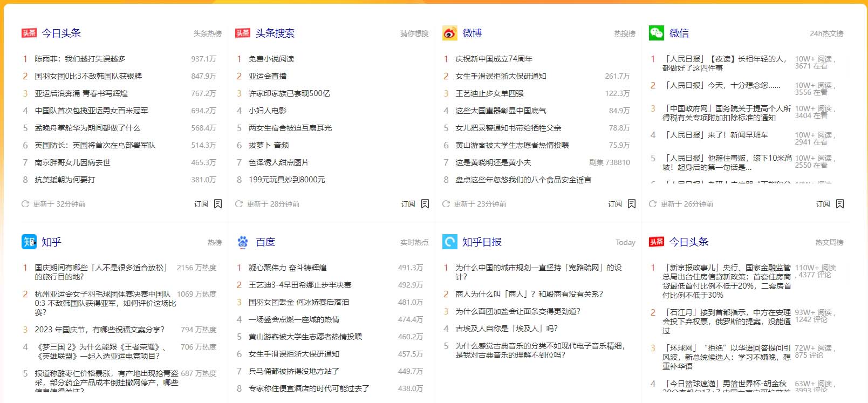
Task: Open the 微博 title link
Action: click(x=472, y=33)
